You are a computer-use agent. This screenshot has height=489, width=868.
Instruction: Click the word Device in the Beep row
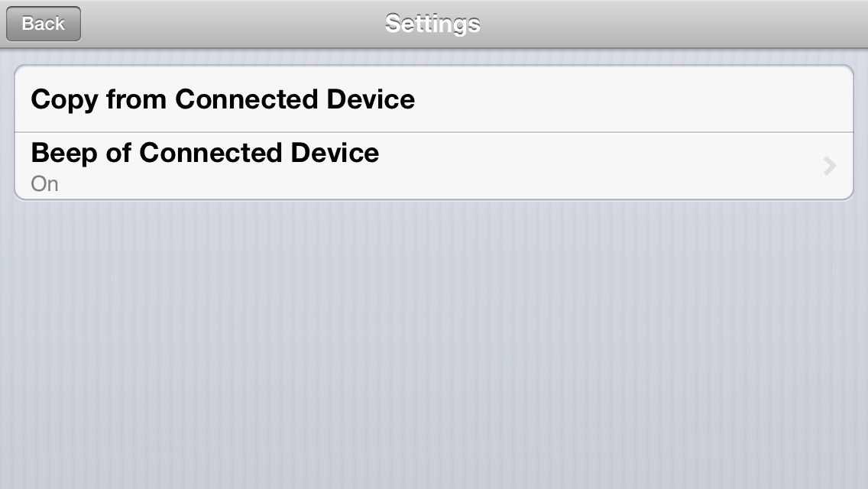pos(335,153)
